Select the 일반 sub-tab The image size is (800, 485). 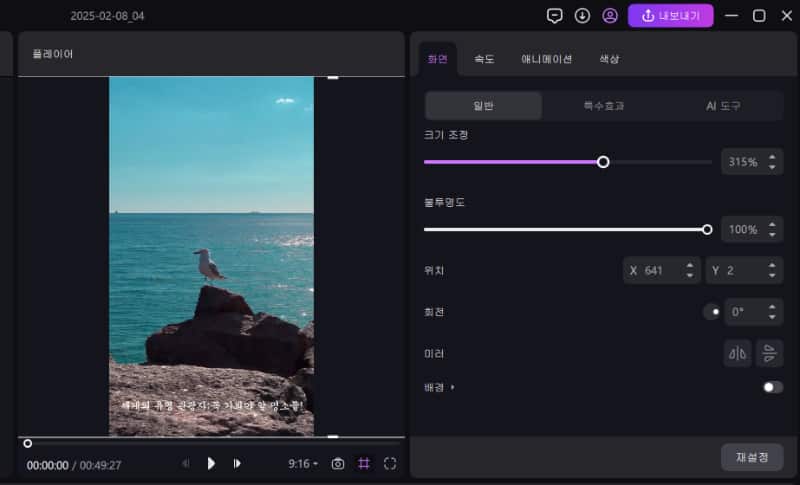(483, 106)
